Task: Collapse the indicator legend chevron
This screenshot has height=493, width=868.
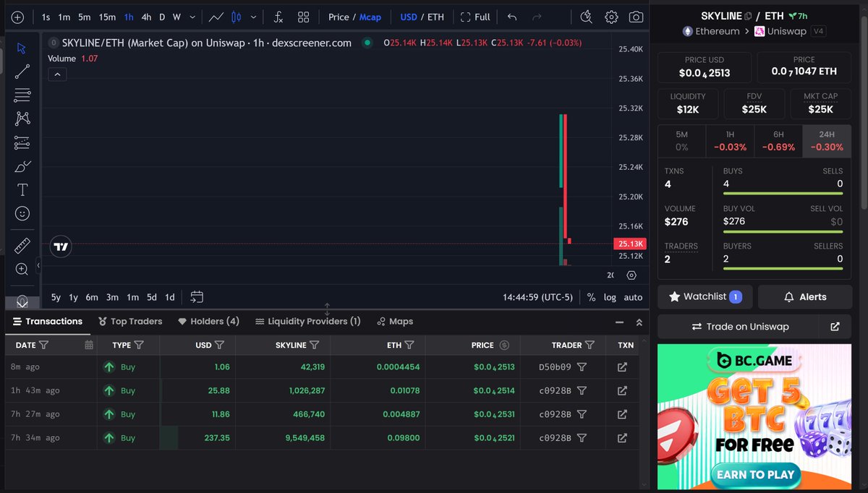Action: pos(57,74)
